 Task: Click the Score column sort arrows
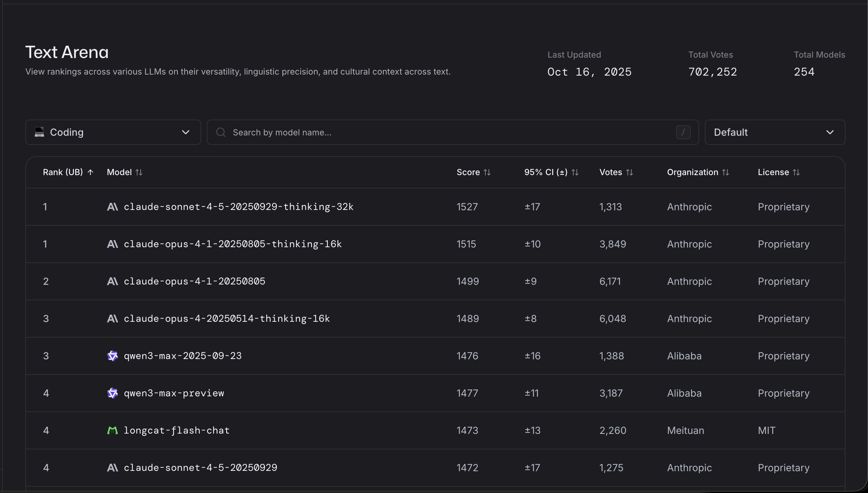(x=487, y=172)
